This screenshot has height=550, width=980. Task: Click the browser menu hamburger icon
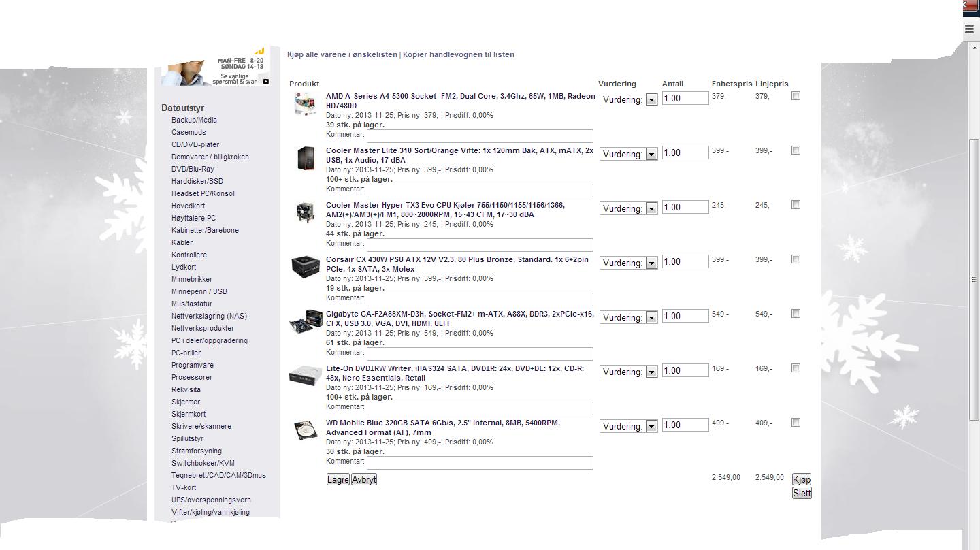click(970, 29)
